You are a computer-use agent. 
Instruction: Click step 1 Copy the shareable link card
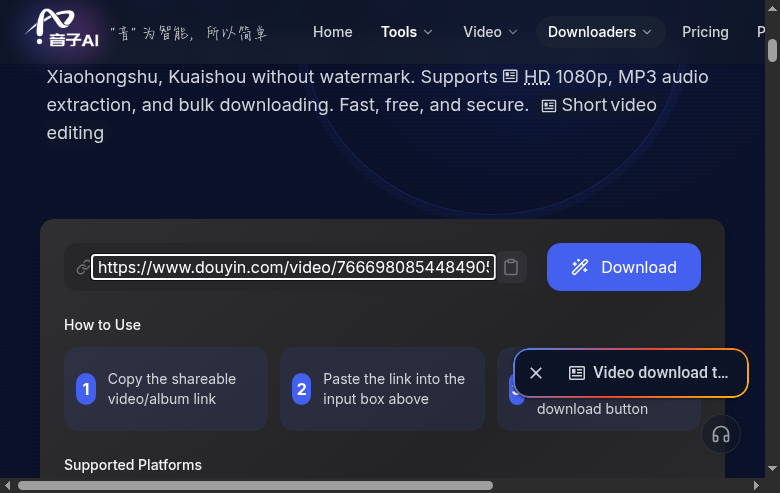pyautogui.click(x=166, y=389)
